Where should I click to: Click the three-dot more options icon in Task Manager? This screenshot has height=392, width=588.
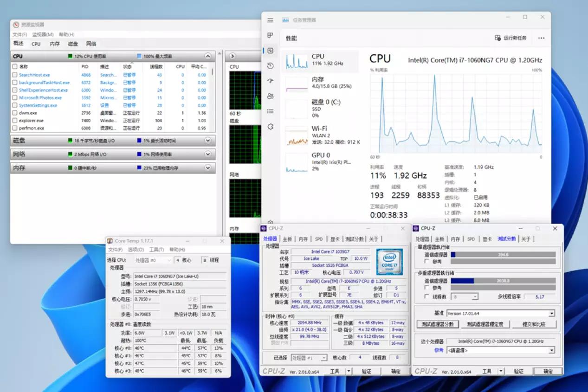[x=541, y=38]
